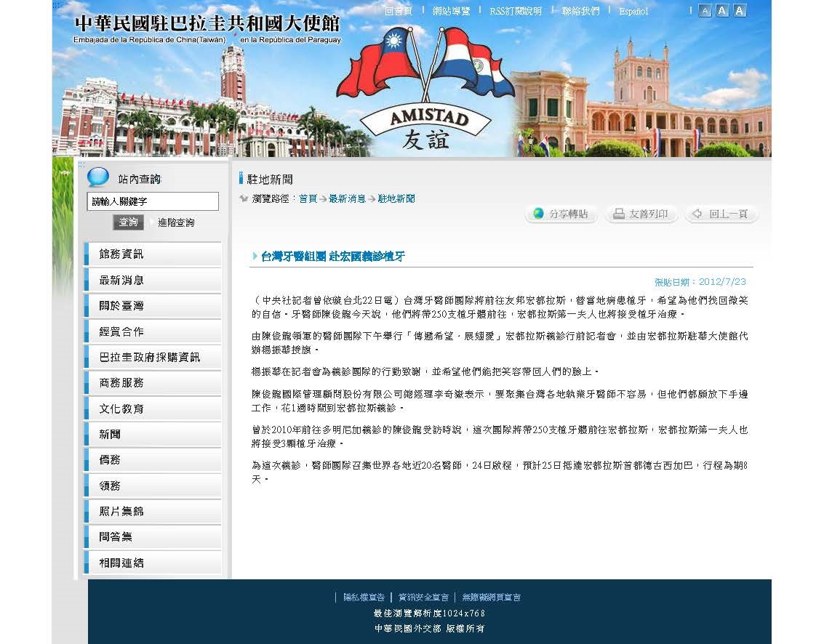Open the 商務服務 menu item
The height and width of the screenshot is (644, 824).
(x=153, y=383)
